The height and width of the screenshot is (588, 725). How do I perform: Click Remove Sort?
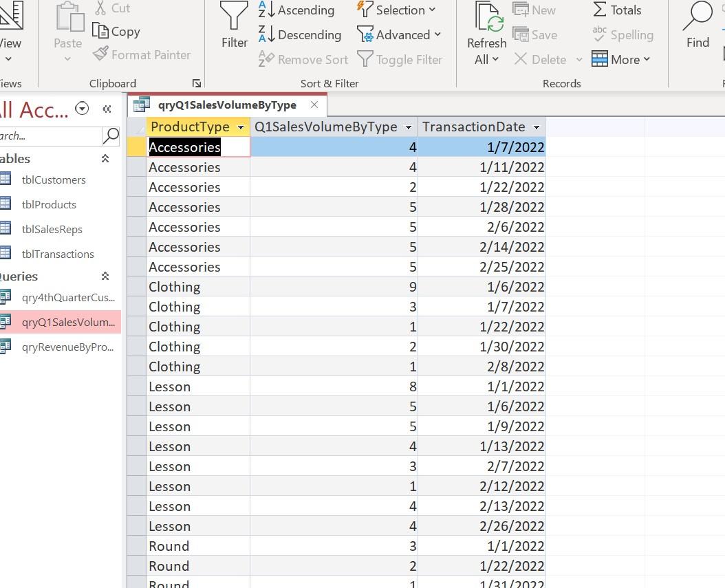(303, 59)
